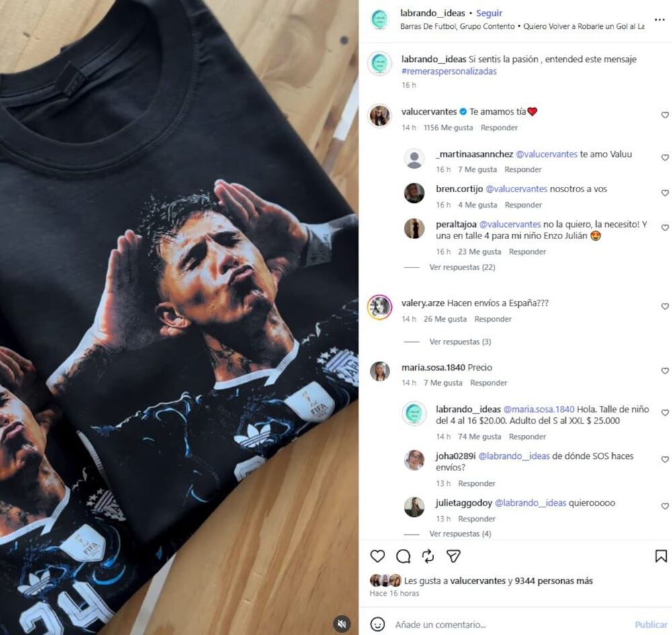Expand Ver respuestas (3)
Image resolution: width=672 pixels, height=635 pixels.
point(460,341)
